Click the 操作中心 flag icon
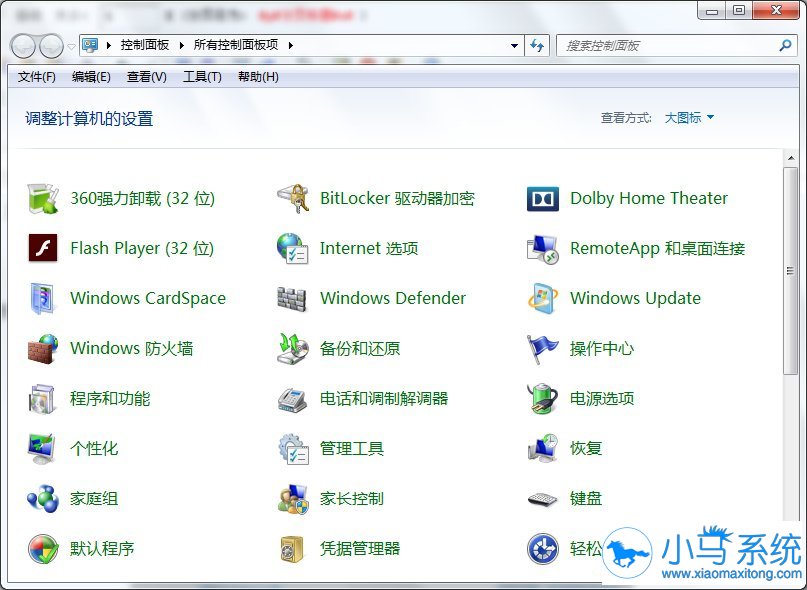 [542, 349]
